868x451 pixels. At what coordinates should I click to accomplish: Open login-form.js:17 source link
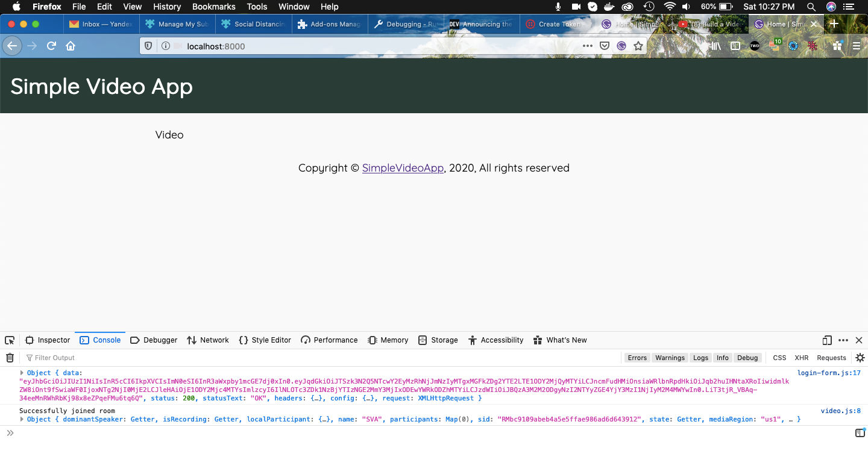pos(829,373)
